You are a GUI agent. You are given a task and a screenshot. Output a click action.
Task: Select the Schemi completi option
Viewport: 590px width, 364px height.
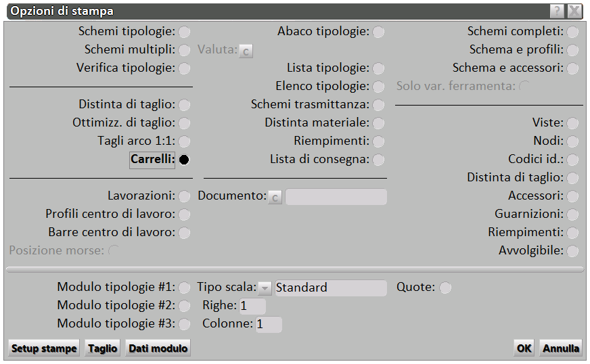click(x=572, y=32)
